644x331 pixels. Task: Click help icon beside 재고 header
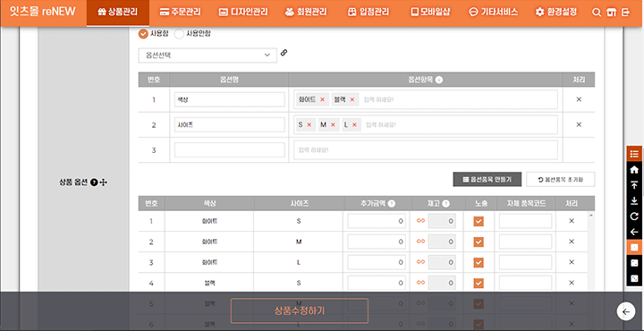pyautogui.click(x=446, y=203)
